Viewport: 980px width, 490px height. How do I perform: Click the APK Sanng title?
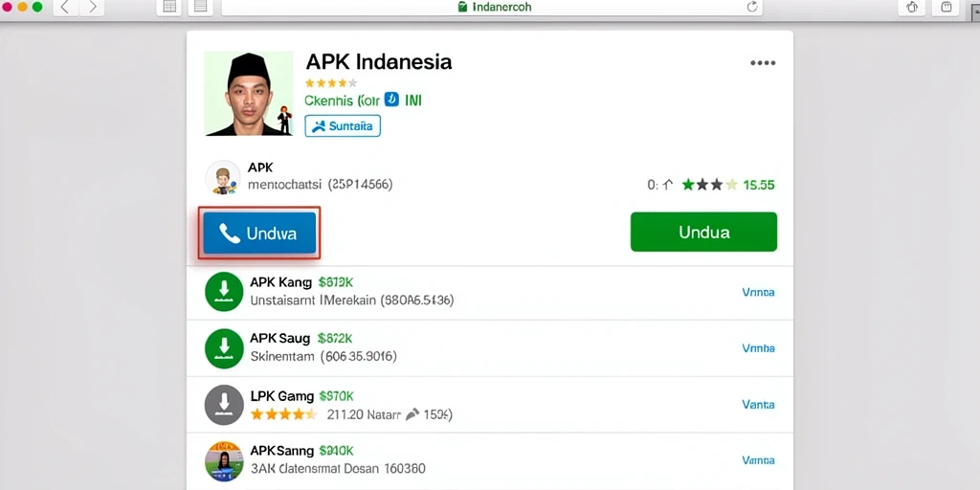(282, 451)
